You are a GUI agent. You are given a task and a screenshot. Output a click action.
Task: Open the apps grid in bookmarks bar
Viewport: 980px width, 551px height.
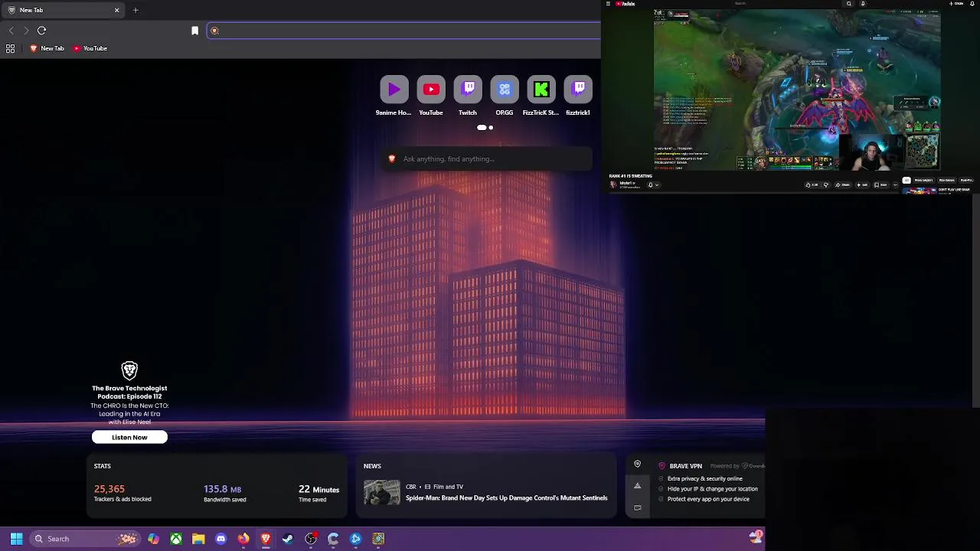[x=10, y=48]
